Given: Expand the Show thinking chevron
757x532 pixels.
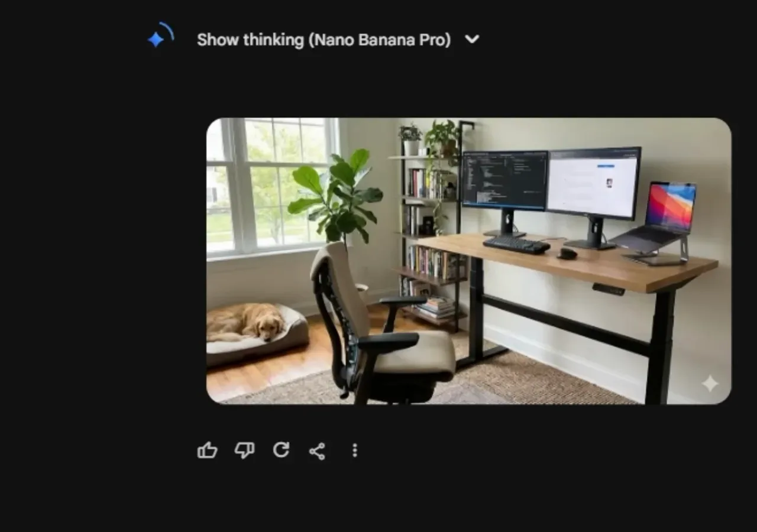Looking at the screenshot, I should coord(472,39).
